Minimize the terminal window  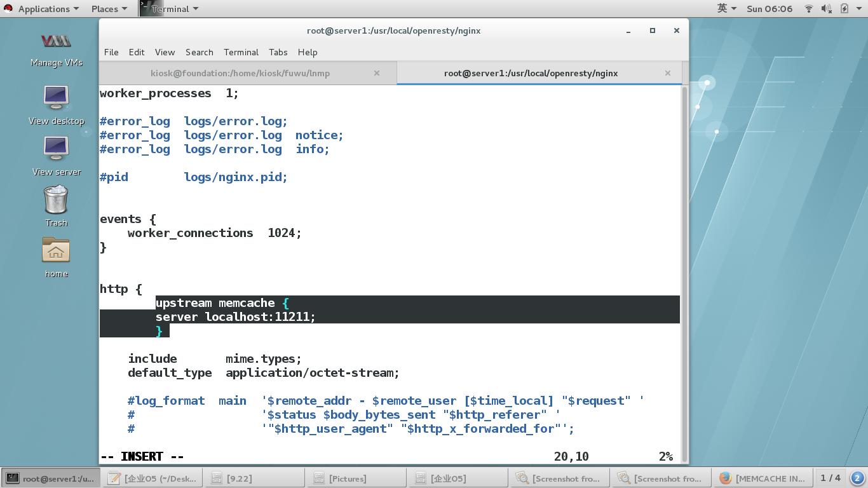[627, 30]
